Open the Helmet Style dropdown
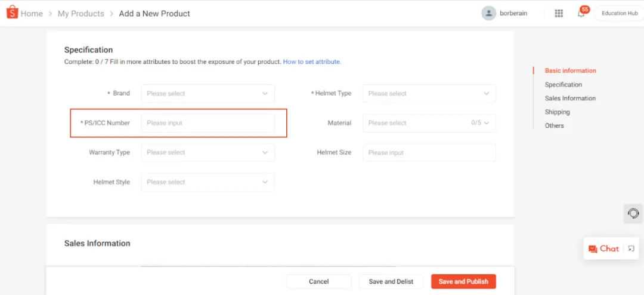The height and width of the screenshot is (295, 644). [208, 182]
